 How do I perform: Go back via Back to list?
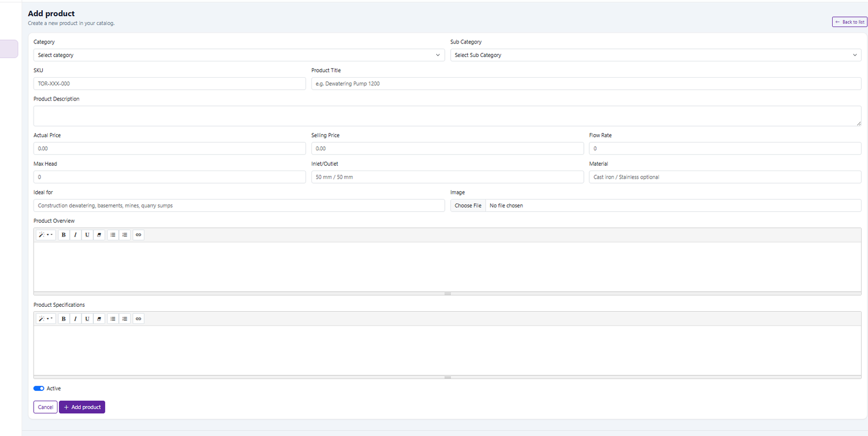(850, 22)
